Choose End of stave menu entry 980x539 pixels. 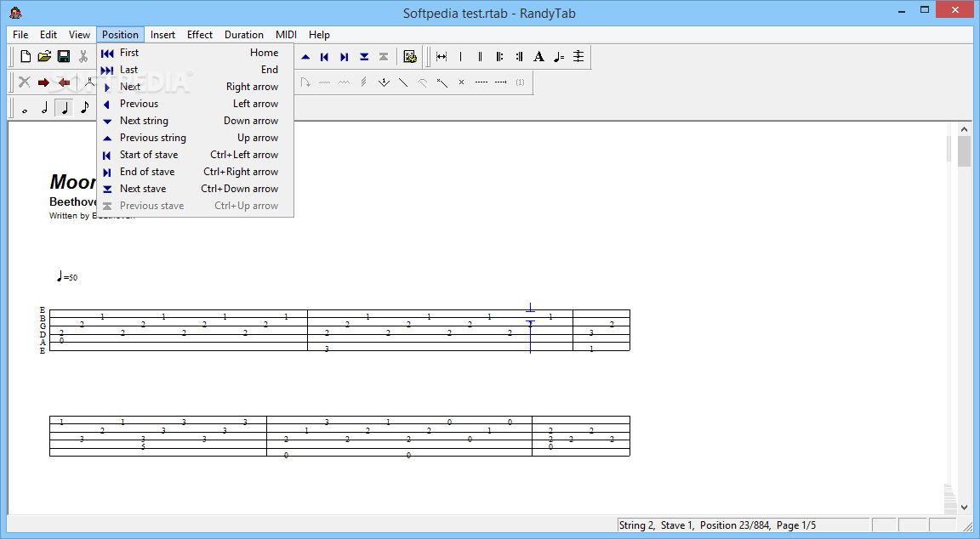click(x=195, y=172)
